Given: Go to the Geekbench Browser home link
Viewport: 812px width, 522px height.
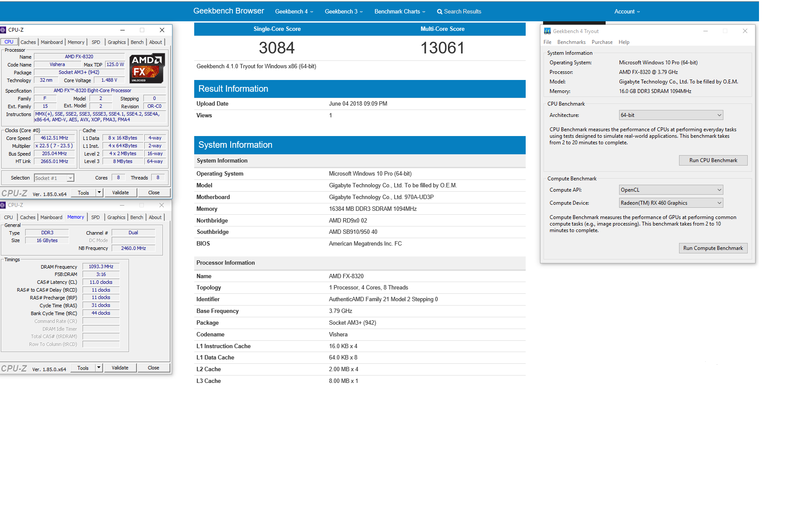Looking at the screenshot, I should (229, 11).
